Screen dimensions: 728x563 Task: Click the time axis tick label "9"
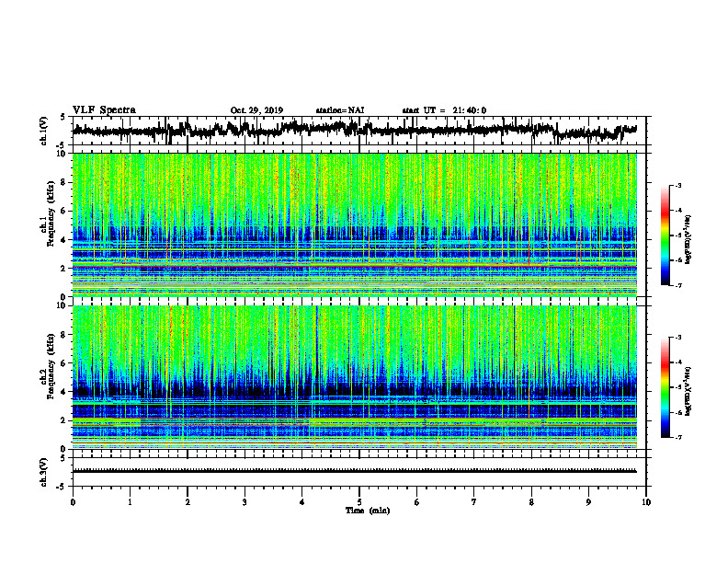point(588,502)
